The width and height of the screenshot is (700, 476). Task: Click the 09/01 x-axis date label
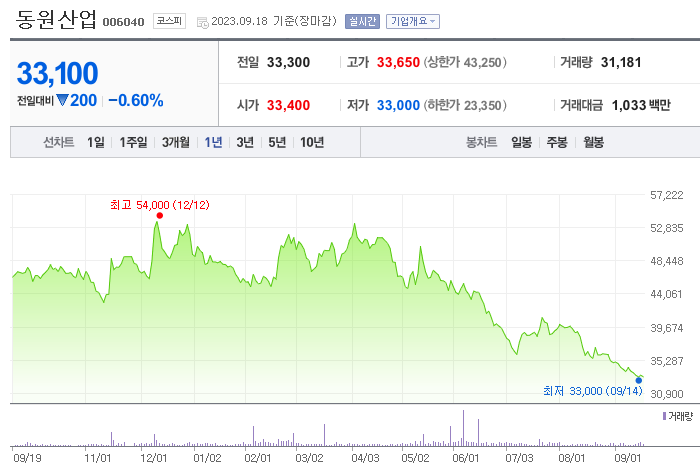[628, 458]
